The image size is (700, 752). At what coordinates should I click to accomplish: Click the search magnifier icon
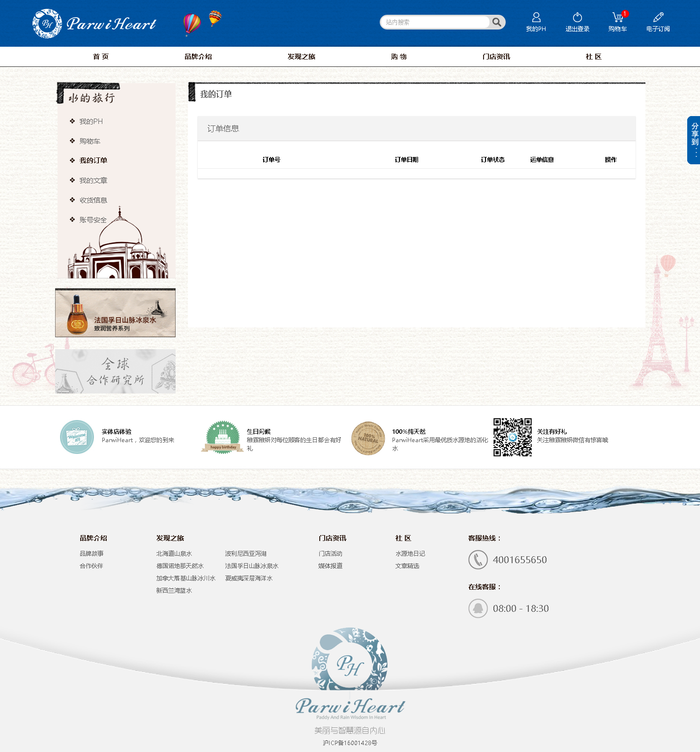point(497,22)
